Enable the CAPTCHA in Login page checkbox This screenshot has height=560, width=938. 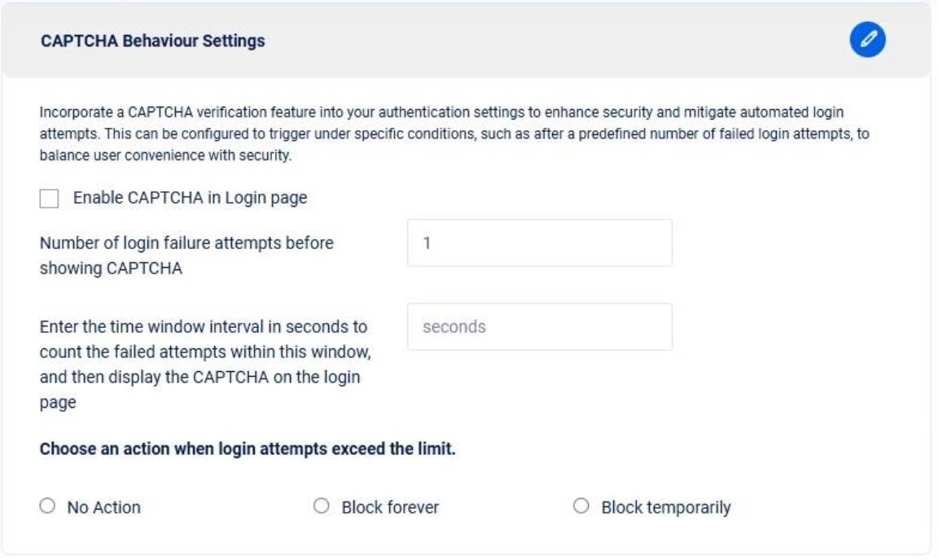pos(50,198)
